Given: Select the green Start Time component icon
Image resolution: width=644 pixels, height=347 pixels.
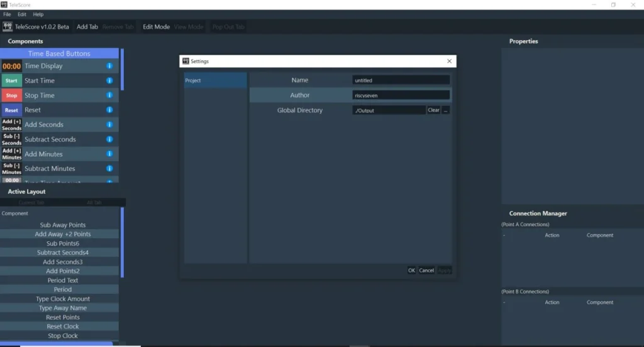Looking at the screenshot, I should tap(11, 81).
